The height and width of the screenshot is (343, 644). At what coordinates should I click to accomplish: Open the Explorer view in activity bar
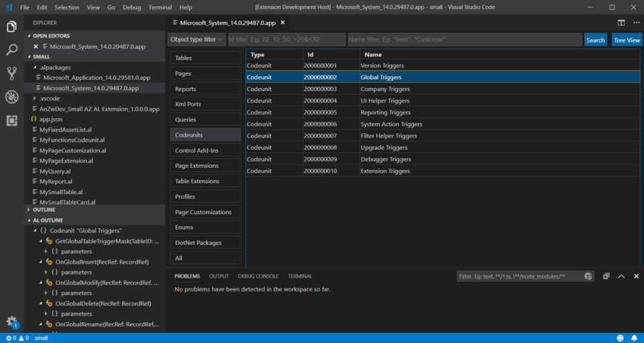(11, 27)
